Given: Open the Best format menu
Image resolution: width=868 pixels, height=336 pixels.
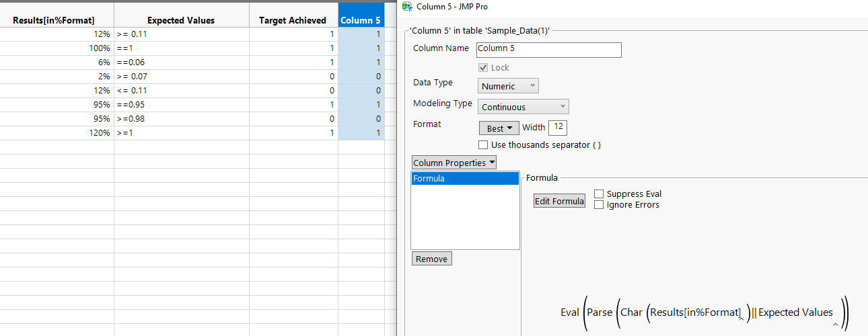Looking at the screenshot, I should click(x=499, y=128).
